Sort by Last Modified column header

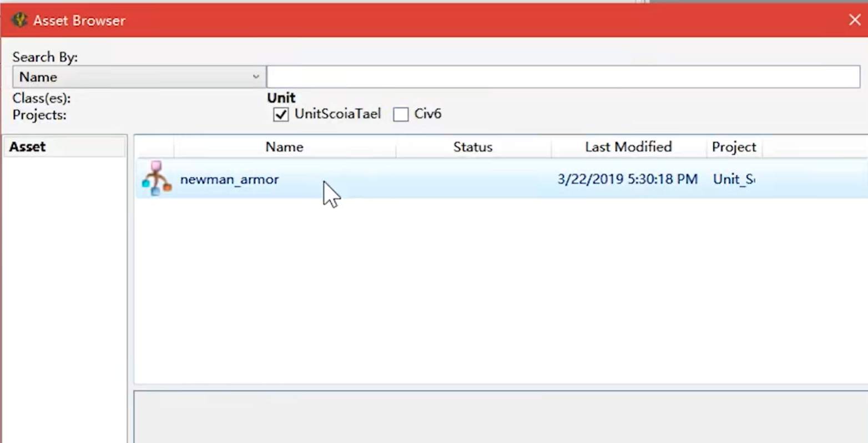628,147
